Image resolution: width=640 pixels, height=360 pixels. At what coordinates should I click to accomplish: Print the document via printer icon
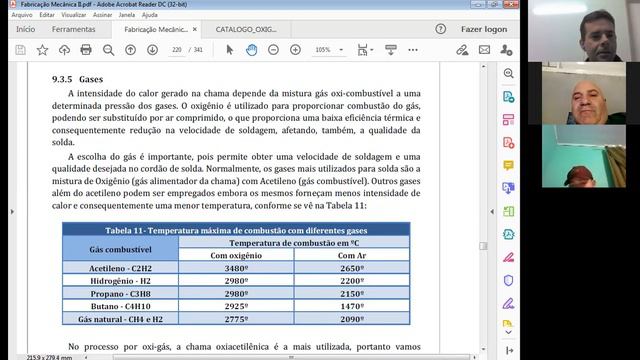click(x=86, y=50)
